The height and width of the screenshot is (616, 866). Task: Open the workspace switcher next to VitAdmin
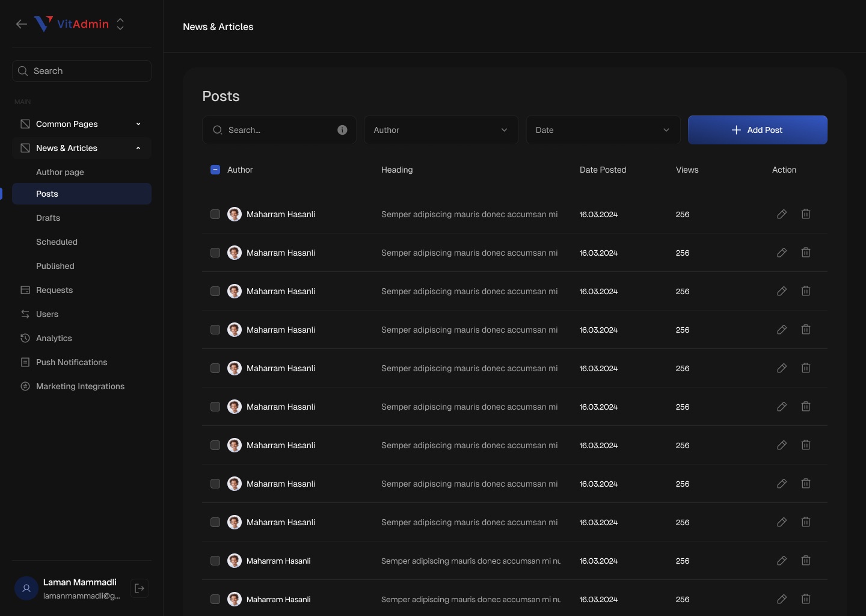[x=120, y=24]
